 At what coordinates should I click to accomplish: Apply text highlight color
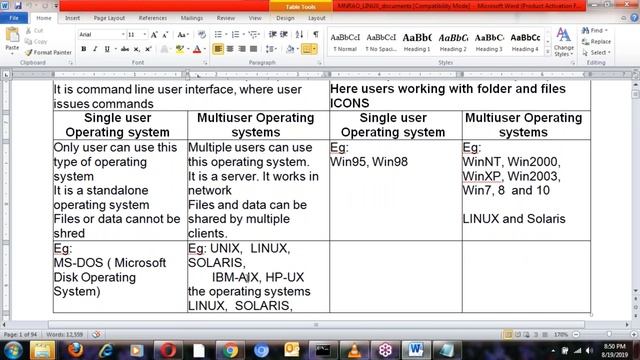[x=180, y=49]
